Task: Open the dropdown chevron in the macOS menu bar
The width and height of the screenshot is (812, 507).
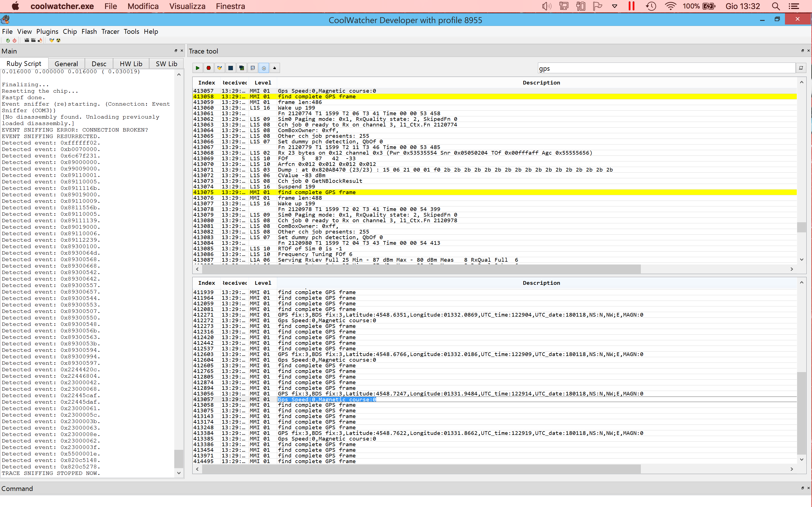Action: 614,6
